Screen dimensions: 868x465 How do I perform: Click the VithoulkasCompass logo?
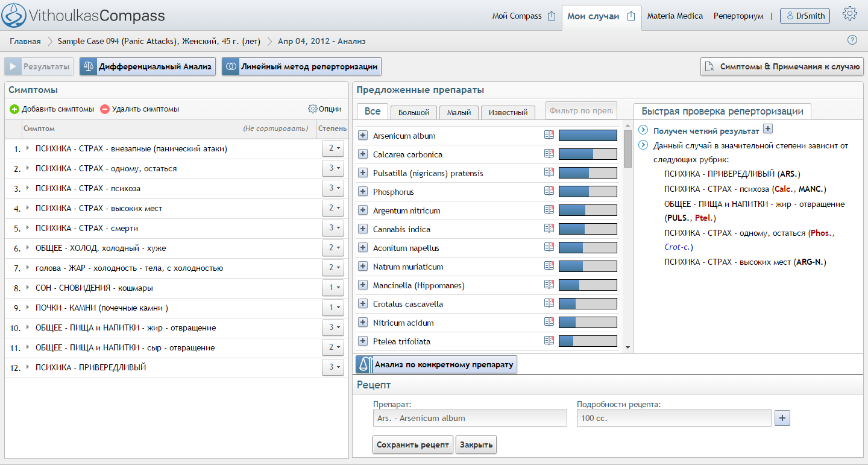(x=83, y=16)
